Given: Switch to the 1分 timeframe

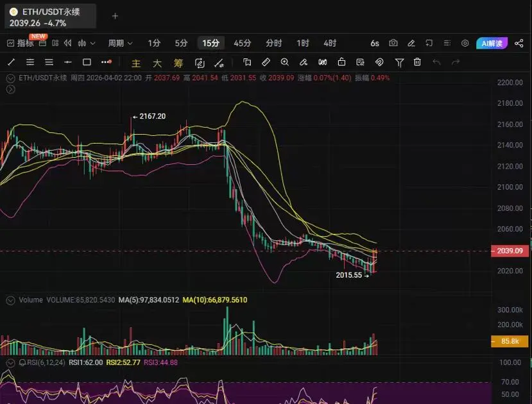Looking at the screenshot, I should 154,43.
